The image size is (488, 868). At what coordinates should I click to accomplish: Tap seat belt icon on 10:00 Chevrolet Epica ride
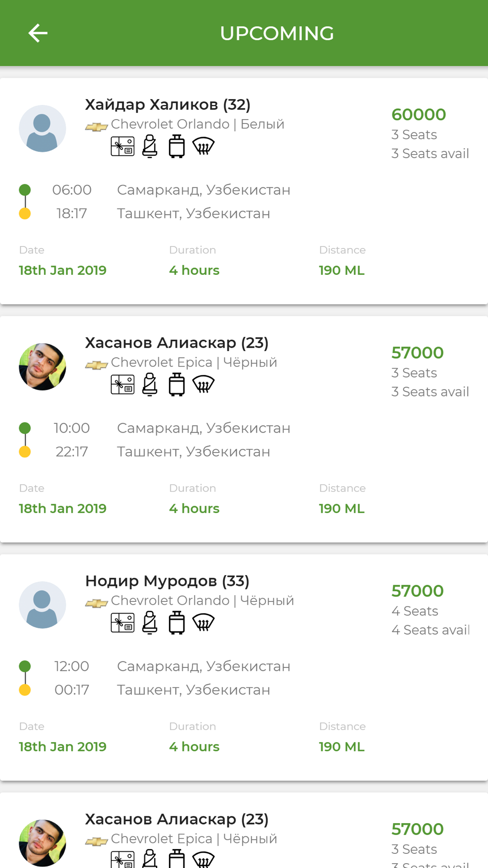coord(150,384)
